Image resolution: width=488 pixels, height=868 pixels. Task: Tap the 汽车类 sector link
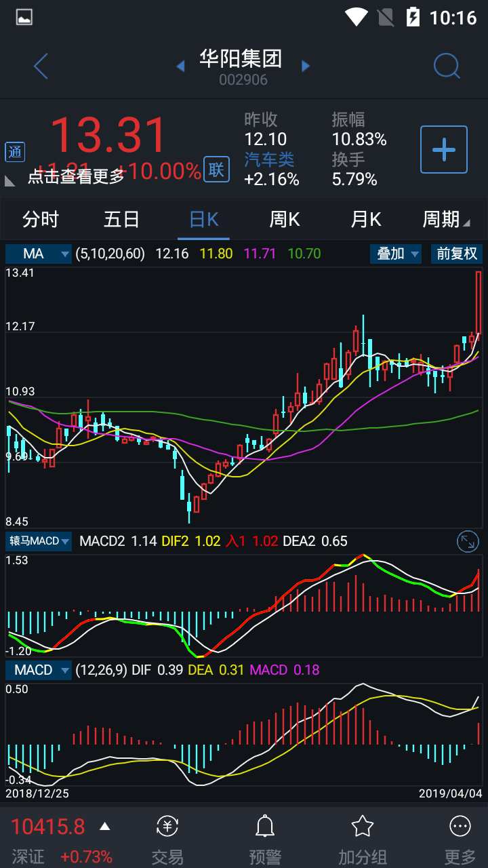tap(269, 159)
